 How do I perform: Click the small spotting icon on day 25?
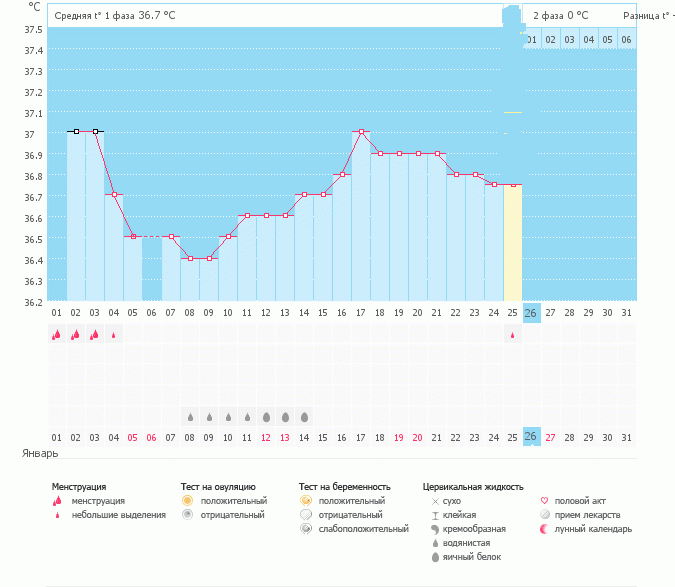pyautogui.click(x=513, y=336)
